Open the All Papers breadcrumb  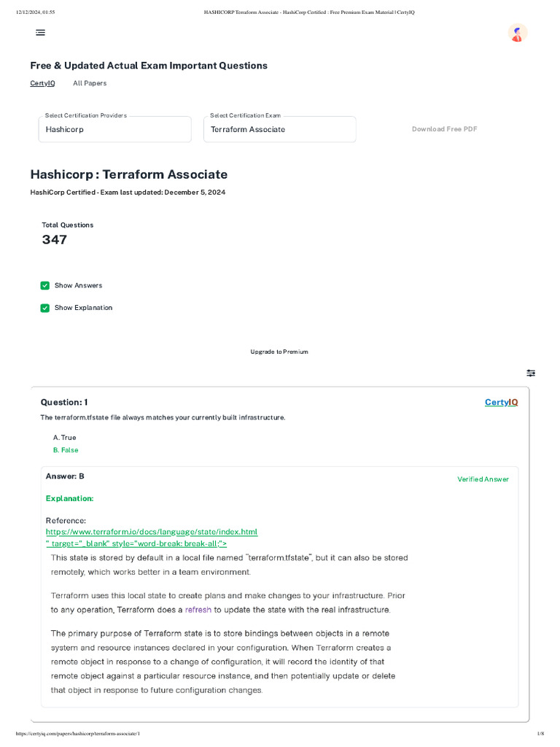[x=90, y=83]
